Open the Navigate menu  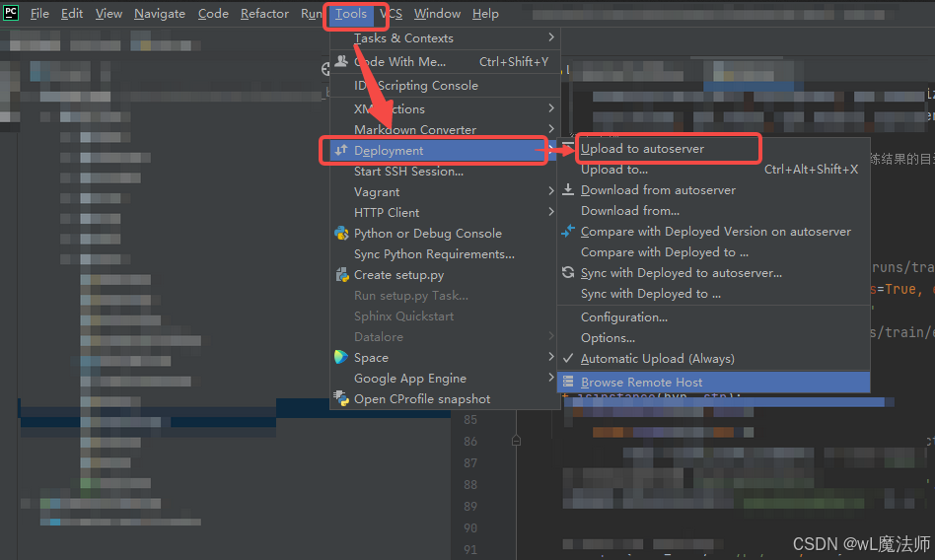click(x=159, y=13)
